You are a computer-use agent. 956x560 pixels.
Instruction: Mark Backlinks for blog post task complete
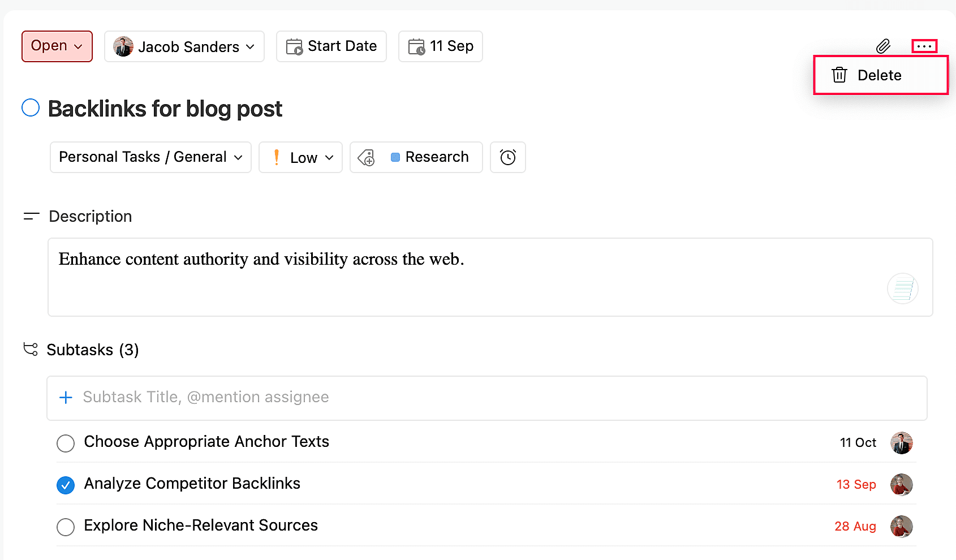tap(31, 108)
